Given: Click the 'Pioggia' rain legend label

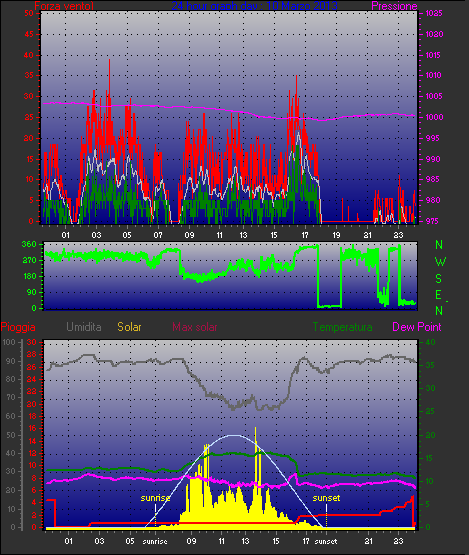Looking at the screenshot, I should point(18,327).
